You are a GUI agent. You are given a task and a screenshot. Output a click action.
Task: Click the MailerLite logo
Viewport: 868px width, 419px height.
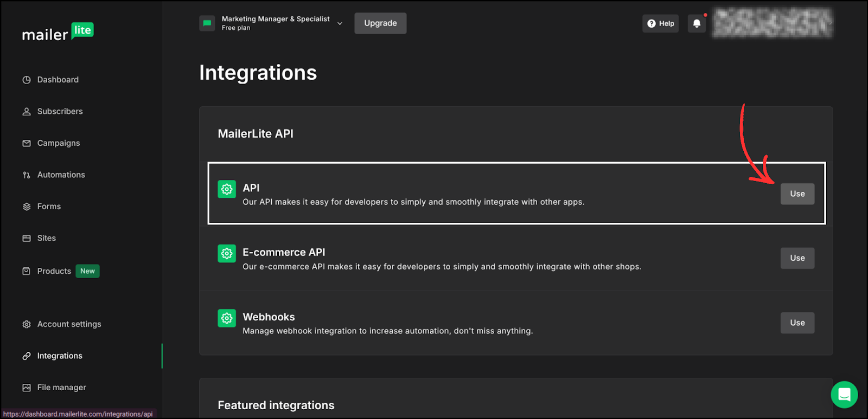tap(58, 32)
